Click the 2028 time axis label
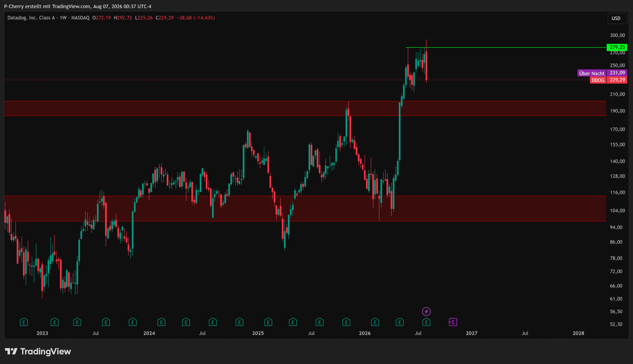 579,333
